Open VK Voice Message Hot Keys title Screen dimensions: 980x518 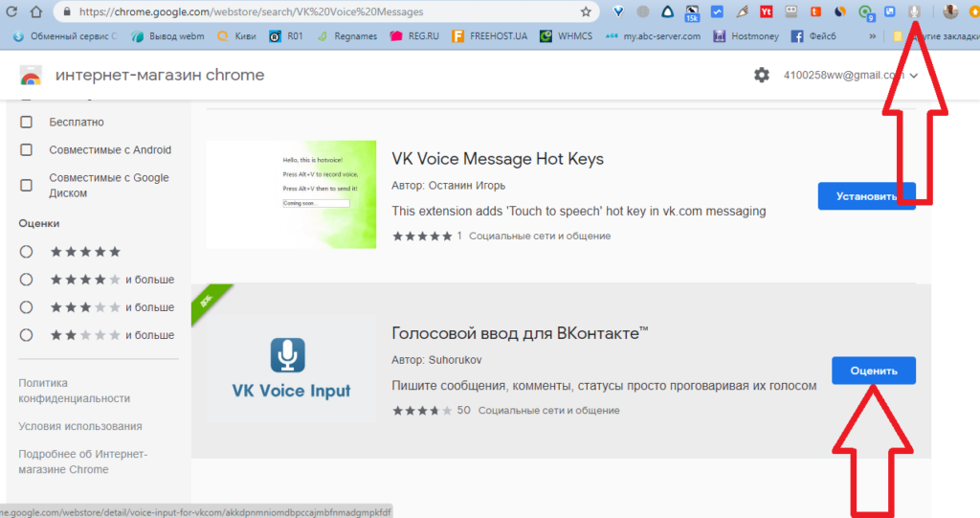tap(498, 159)
